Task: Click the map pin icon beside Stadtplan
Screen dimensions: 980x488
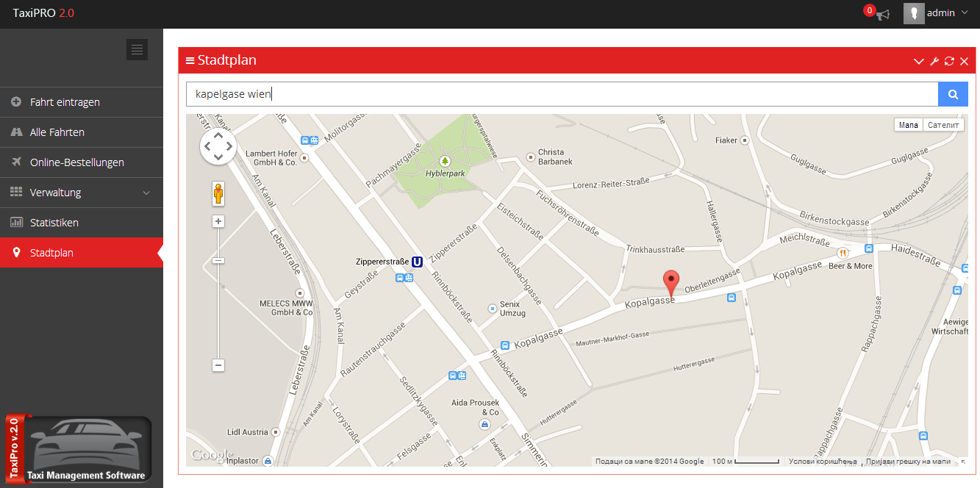Action: pos(16,253)
